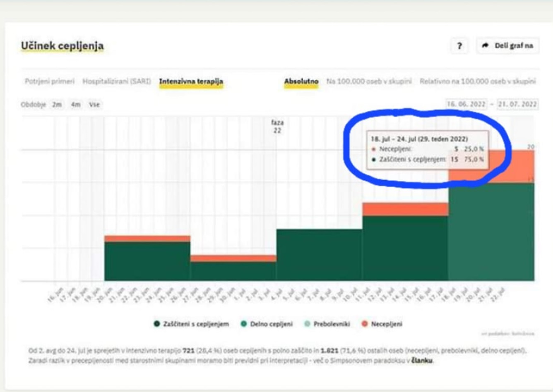The width and height of the screenshot is (553, 392).
Task: Click the Zaščiteni s cepljenjem 15 tooltip row
Action: [x=428, y=159]
